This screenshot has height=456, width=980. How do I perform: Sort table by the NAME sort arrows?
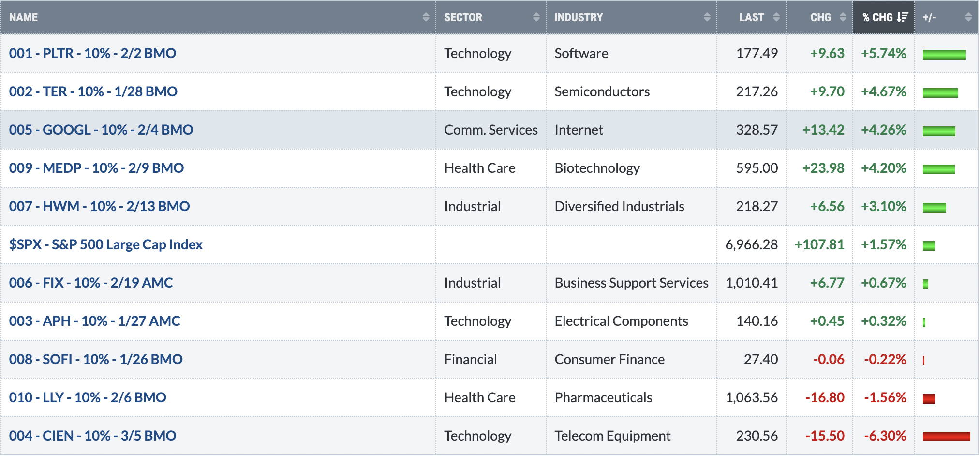click(426, 17)
